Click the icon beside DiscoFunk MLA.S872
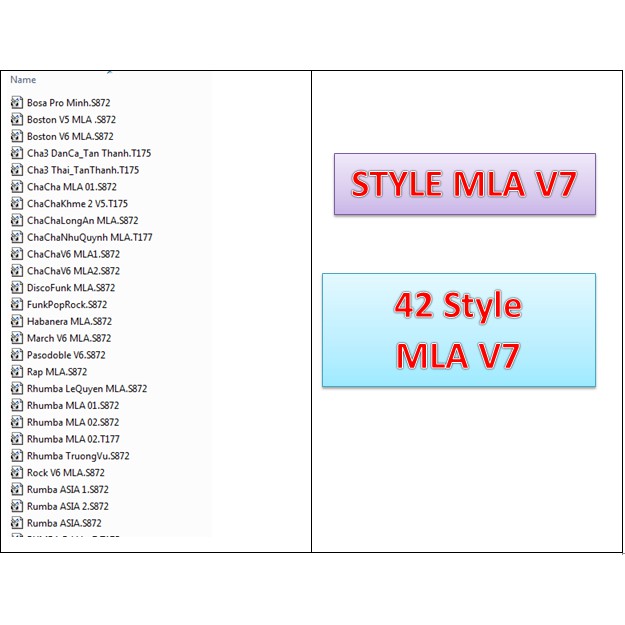 [x=17, y=287]
